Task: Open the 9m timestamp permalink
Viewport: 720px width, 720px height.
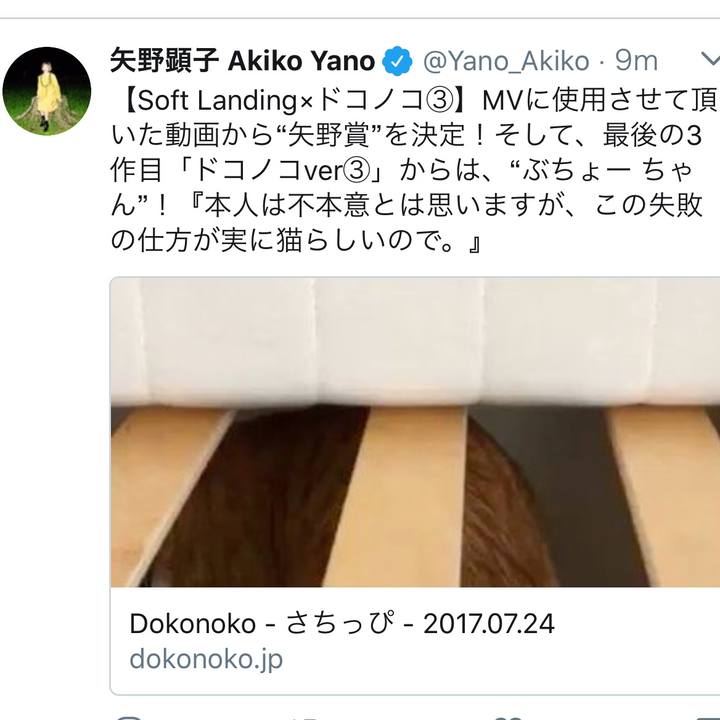Action: click(636, 61)
